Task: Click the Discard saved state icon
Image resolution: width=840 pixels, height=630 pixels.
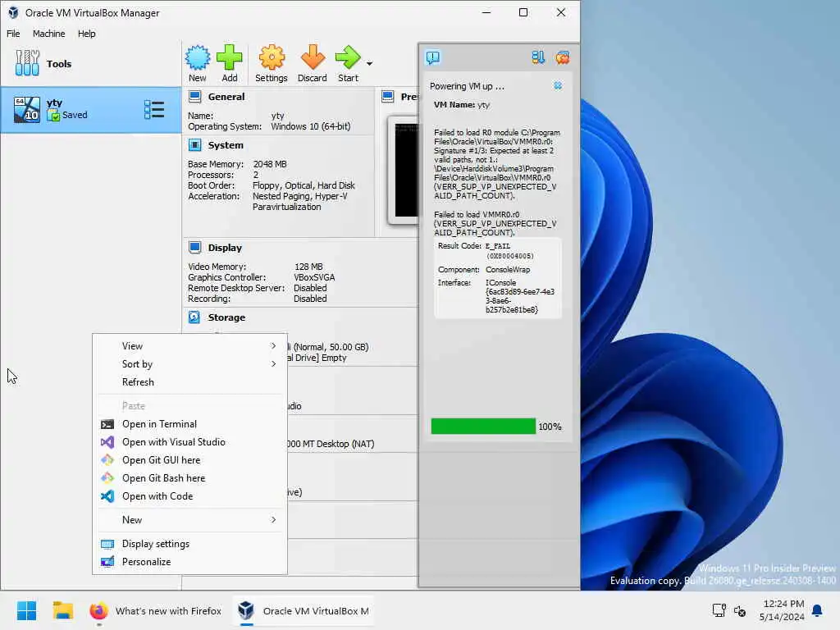Action: (x=313, y=58)
